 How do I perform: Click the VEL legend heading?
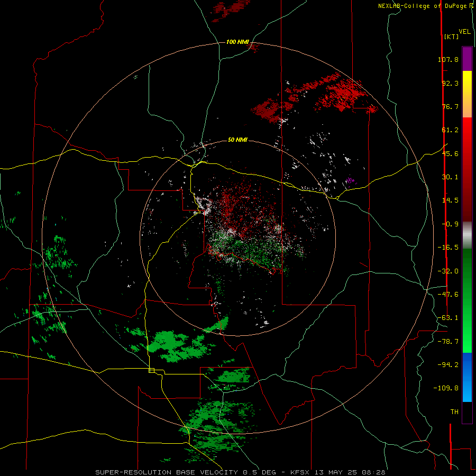click(x=464, y=32)
